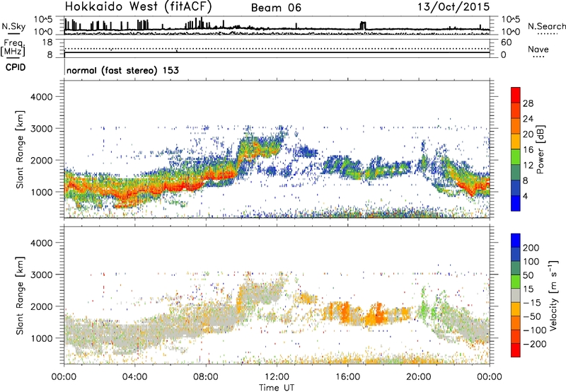Click the 'Nave' legend label
Image resolution: width=566 pixels, height=392 pixels.
(x=538, y=49)
